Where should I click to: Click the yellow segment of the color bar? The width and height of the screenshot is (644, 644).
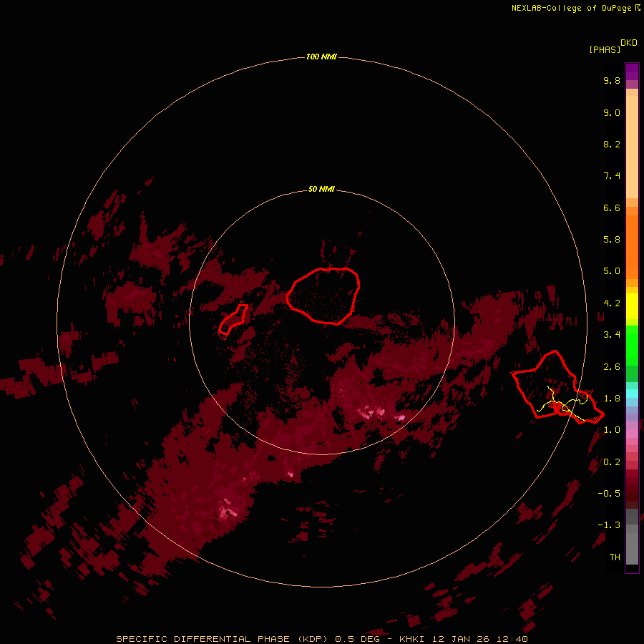(x=632, y=306)
